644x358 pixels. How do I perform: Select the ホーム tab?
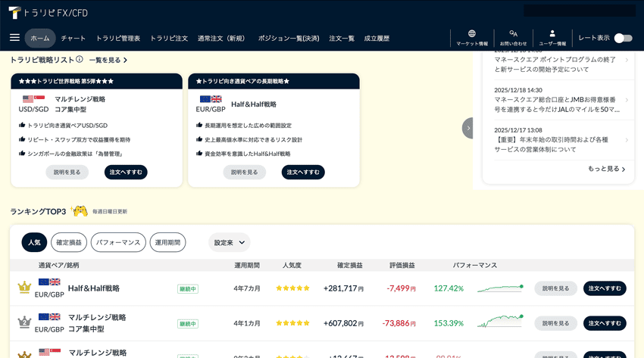[40, 38]
